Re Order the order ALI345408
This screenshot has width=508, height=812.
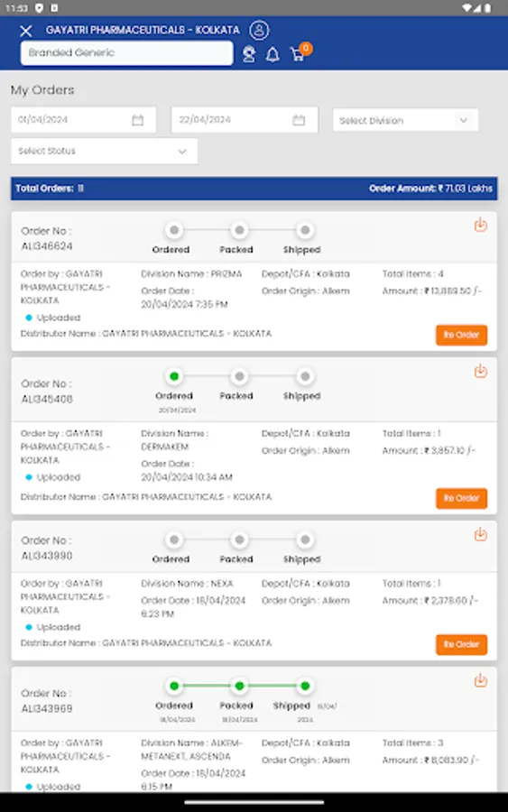(461, 498)
